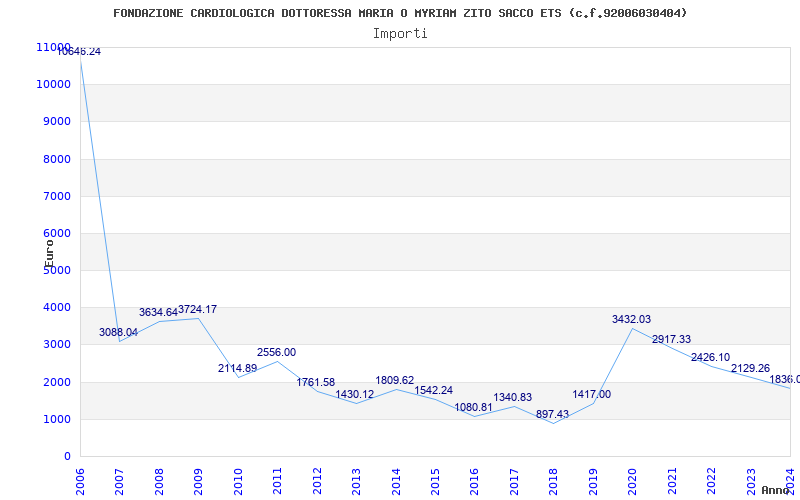Click the 0 y-axis tick label
The height and width of the screenshot is (500, 800).
(67, 457)
